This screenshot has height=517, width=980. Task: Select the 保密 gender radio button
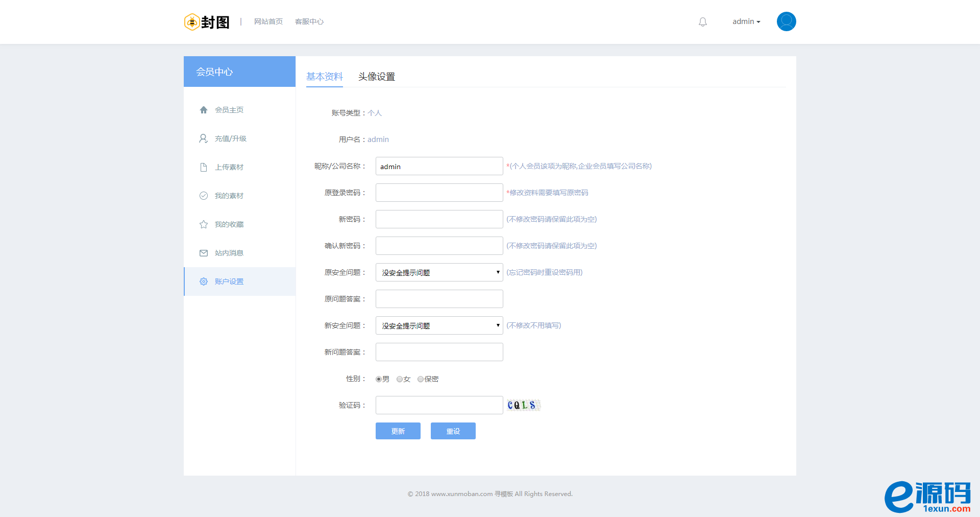tap(421, 379)
